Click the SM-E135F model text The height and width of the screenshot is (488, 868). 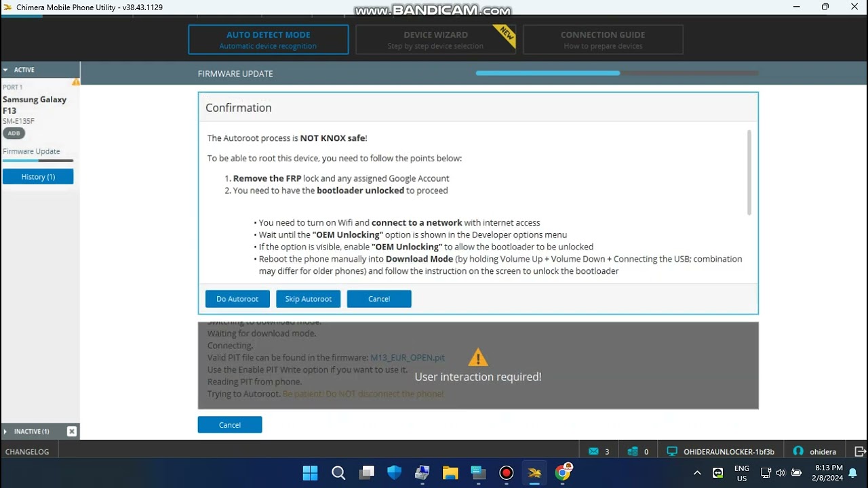(x=18, y=121)
